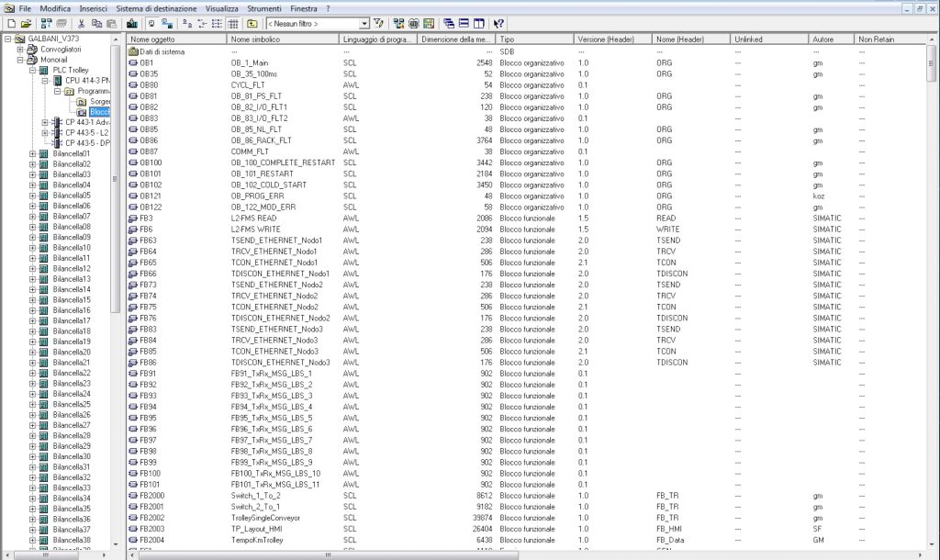
Task: Click the Up One Level folder icon
Action: [252, 23]
